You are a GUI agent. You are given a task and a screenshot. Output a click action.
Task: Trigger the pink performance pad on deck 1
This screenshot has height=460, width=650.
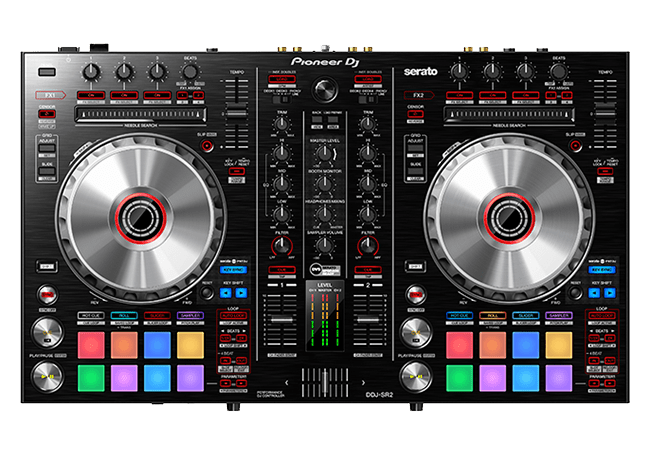[124, 378]
